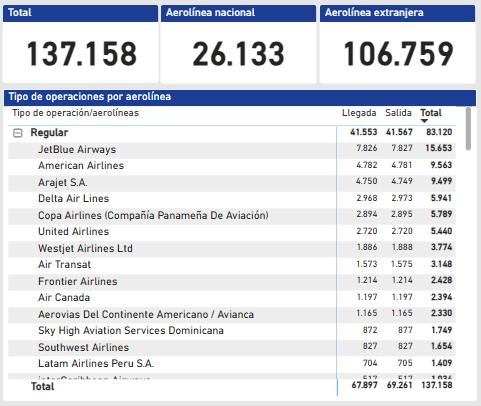Select the Aerolínea extranjera card value 106.759
This screenshot has width=481, height=406.
(398, 54)
